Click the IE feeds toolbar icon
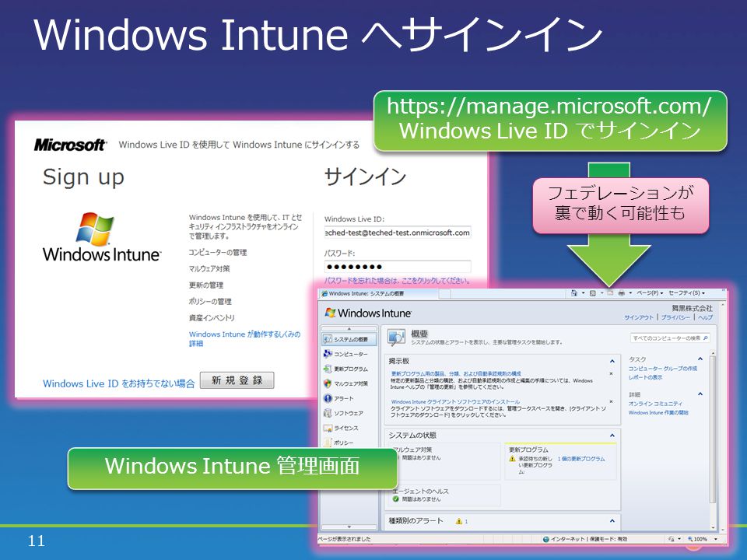 point(593,293)
